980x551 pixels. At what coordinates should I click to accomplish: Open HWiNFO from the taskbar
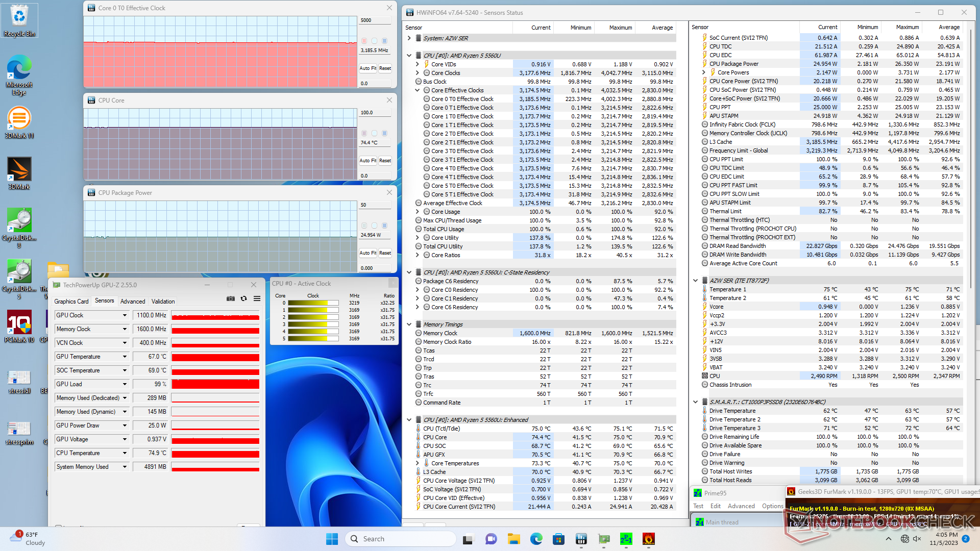tap(581, 539)
